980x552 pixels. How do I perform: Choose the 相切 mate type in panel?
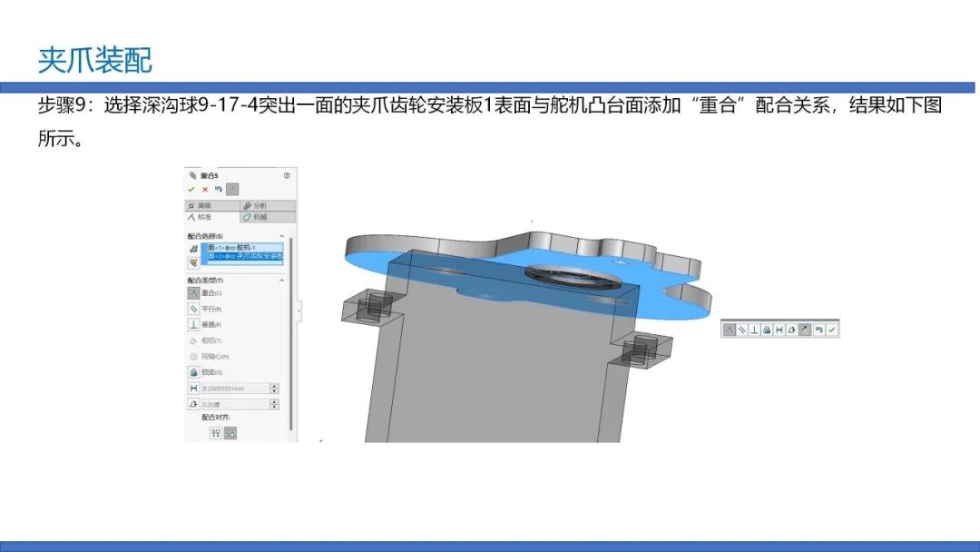pyautogui.click(x=204, y=340)
